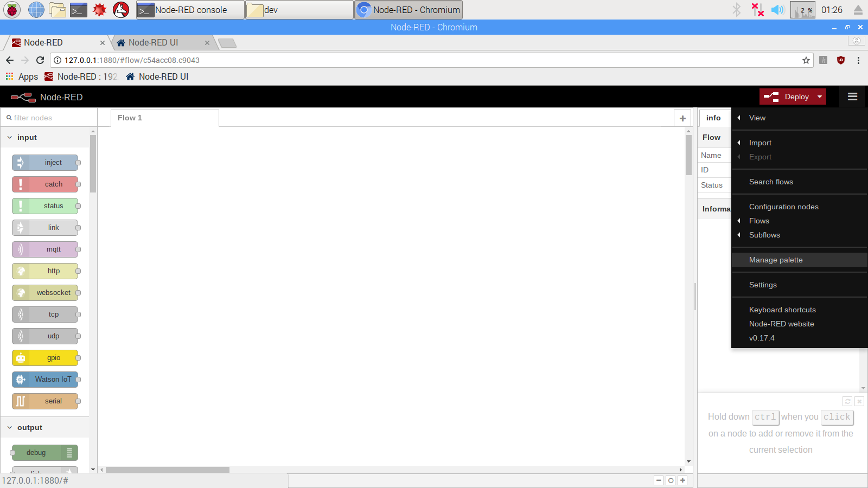Open Apps in the bookmarks bar

[x=22, y=76]
